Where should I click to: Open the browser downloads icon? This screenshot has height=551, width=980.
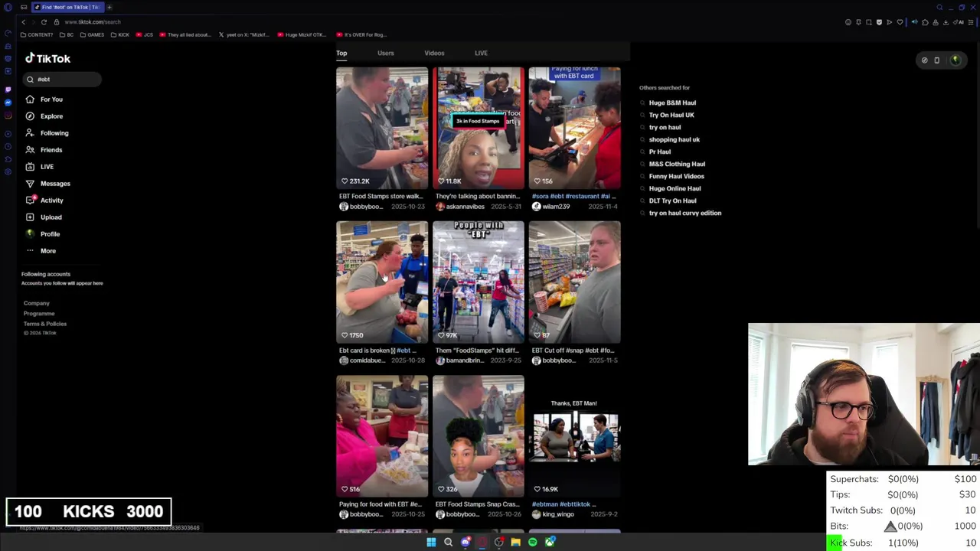click(946, 22)
